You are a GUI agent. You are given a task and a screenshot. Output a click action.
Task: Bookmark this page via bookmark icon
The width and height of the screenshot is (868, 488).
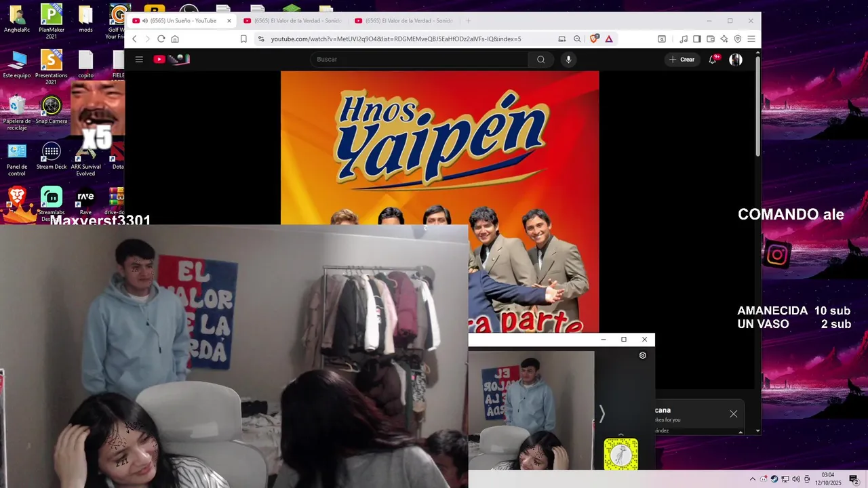[x=243, y=39]
